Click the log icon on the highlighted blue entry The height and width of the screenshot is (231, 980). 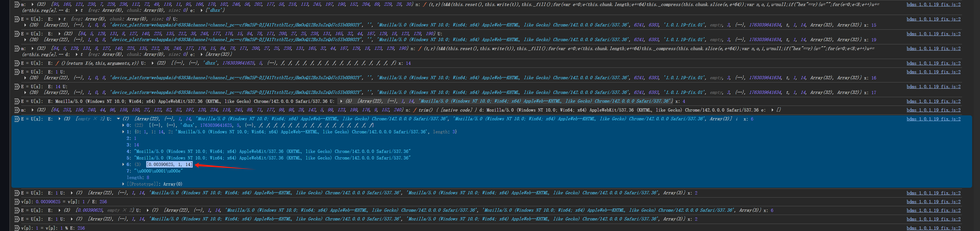click(16, 119)
